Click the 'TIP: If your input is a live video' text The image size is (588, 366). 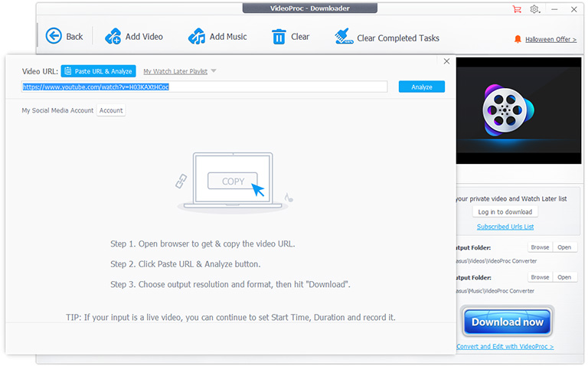point(230,317)
